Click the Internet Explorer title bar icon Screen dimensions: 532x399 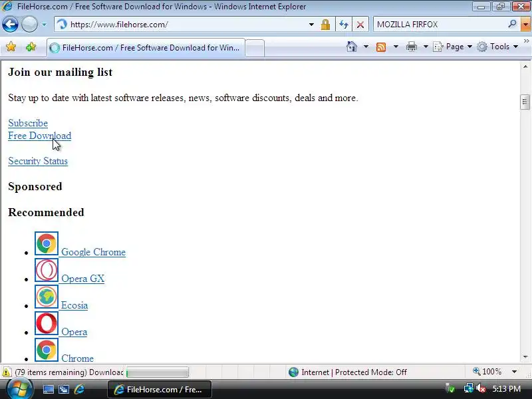pos(7,7)
